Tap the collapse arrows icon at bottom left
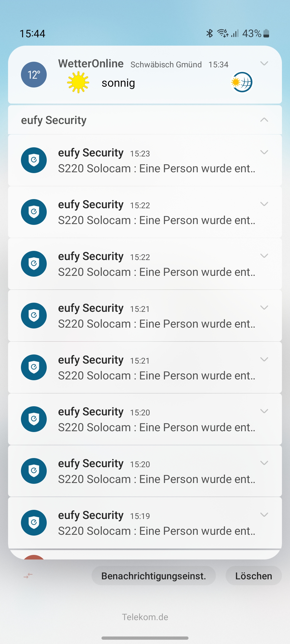This screenshot has height=644, width=290. point(28,576)
